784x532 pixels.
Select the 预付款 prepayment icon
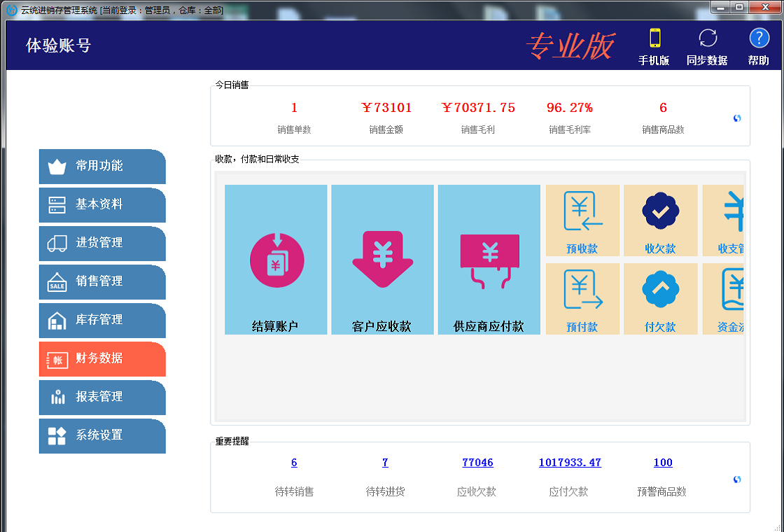[582, 298]
